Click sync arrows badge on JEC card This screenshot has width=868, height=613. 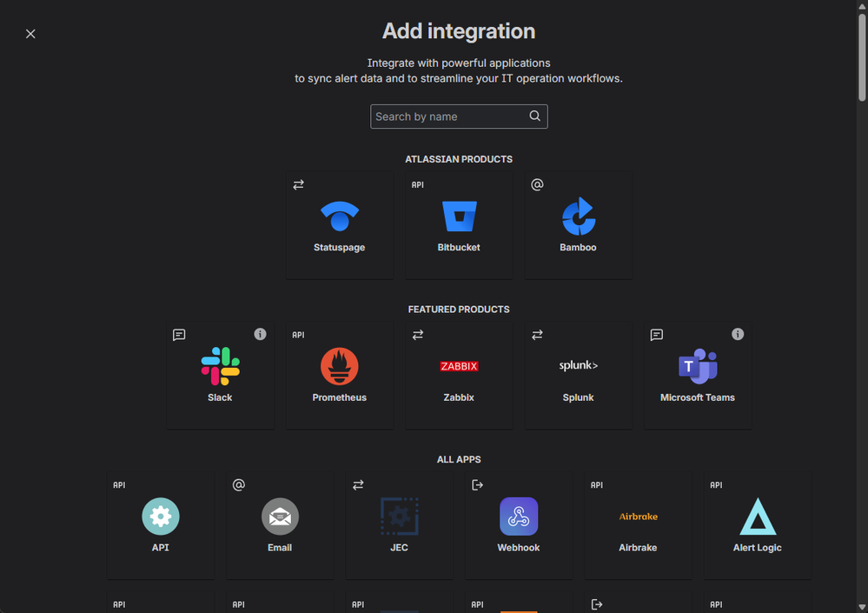click(358, 484)
